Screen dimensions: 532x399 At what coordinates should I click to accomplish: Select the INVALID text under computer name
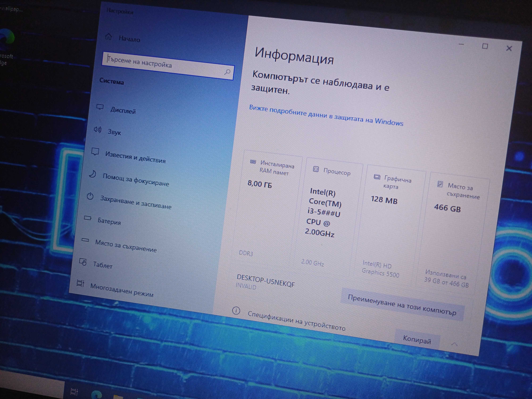246,286
